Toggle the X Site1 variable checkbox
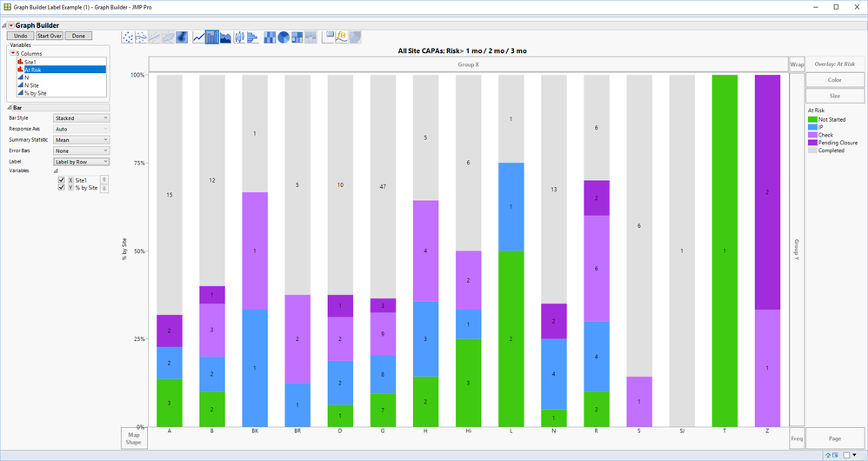Screen dimensions: 868x461 pos(62,180)
